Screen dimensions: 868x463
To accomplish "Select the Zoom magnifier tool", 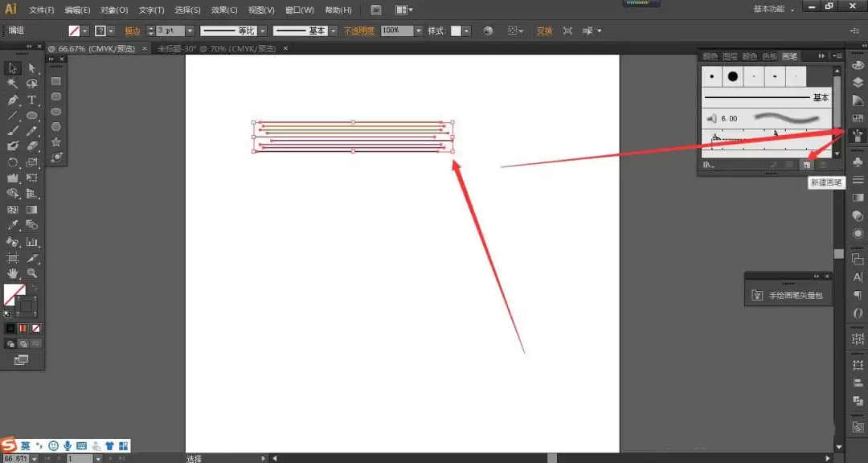I will point(31,273).
